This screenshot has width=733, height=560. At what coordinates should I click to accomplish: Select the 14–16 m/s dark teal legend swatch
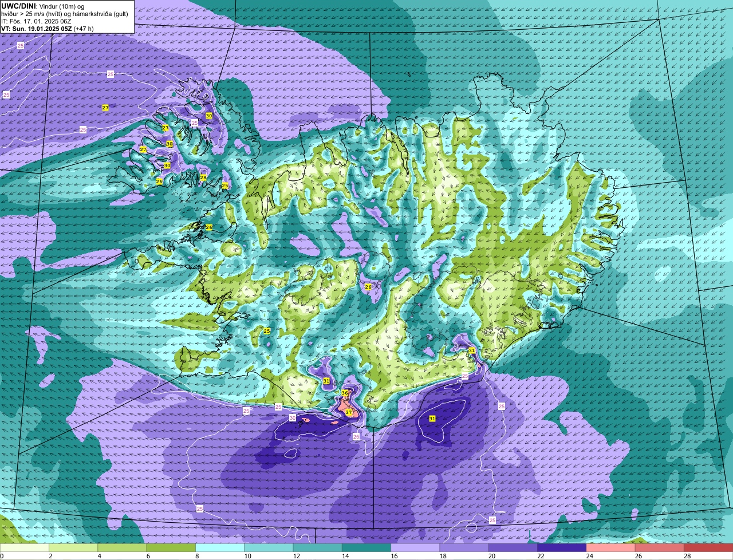point(366,548)
